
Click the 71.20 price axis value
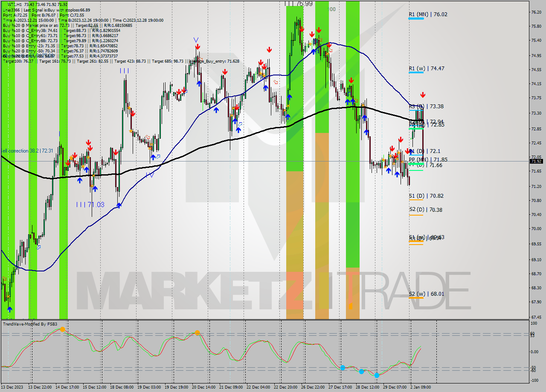[x=536, y=187]
